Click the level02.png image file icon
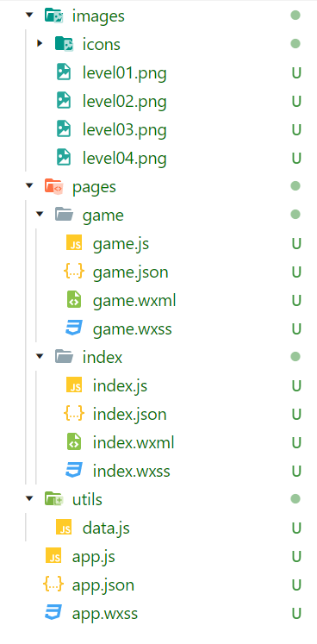Image resolution: width=317 pixels, height=644 pixels. 64,101
